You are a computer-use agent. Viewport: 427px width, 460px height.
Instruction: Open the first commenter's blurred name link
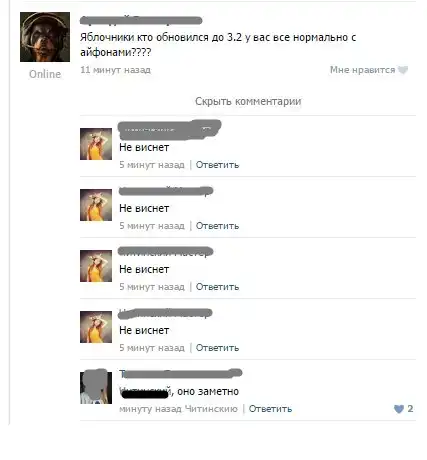coord(170,129)
